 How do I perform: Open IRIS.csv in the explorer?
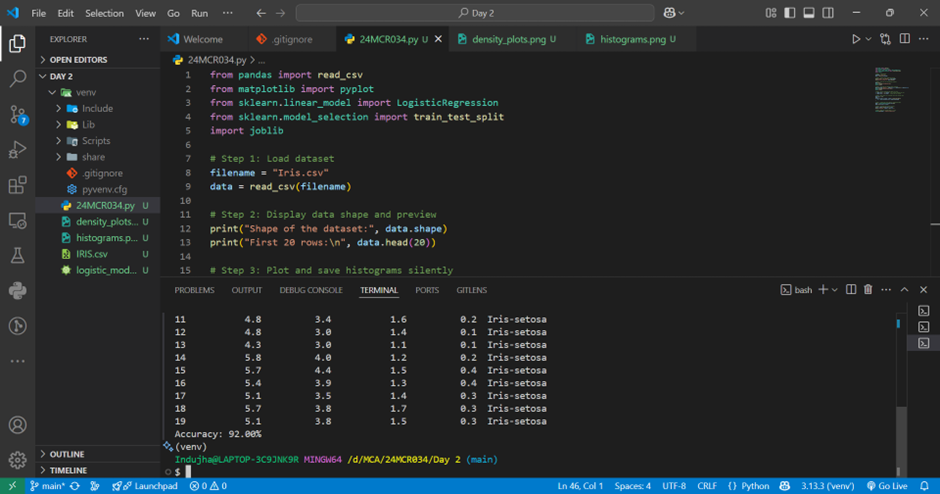pos(92,254)
